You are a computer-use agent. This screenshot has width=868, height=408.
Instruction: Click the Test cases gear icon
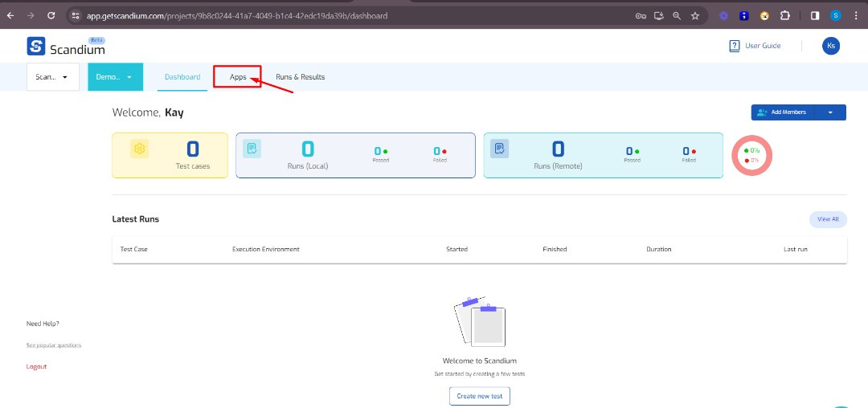[x=140, y=149]
